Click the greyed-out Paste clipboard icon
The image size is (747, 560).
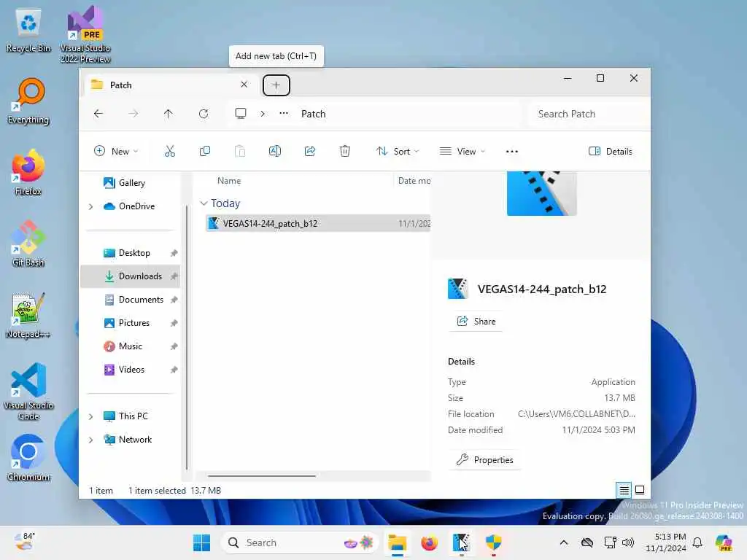coord(240,152)
